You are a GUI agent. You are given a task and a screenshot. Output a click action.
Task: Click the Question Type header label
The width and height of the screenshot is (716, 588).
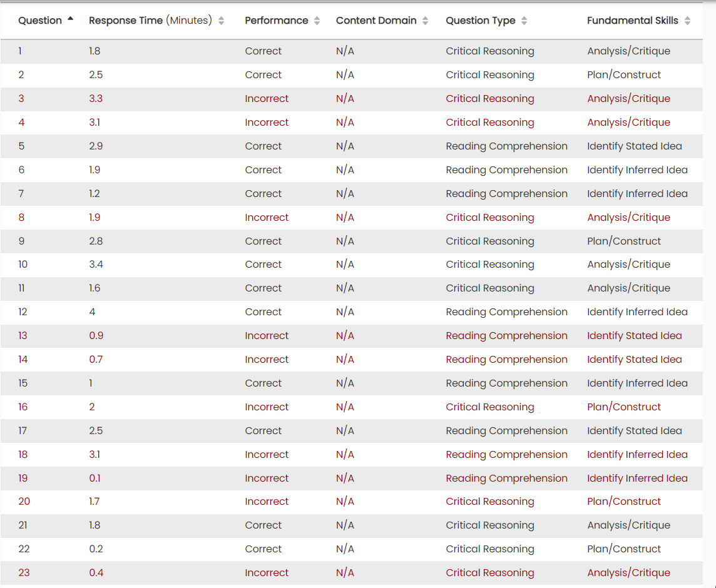[x=480, y=21]
